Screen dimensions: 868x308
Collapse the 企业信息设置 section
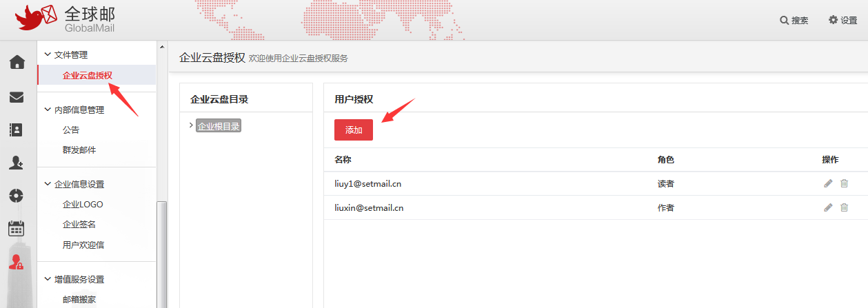pyautogui.click(x=48, y=184)
